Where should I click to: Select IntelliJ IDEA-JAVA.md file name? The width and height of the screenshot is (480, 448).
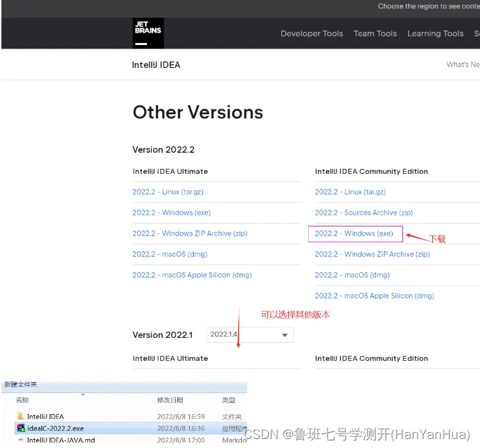61,440
